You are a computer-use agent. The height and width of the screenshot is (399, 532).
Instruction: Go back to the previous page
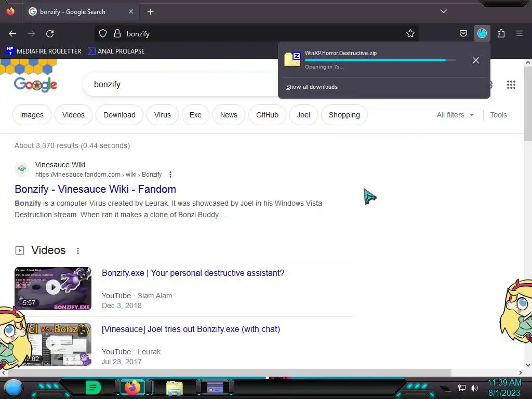(12, 34)
